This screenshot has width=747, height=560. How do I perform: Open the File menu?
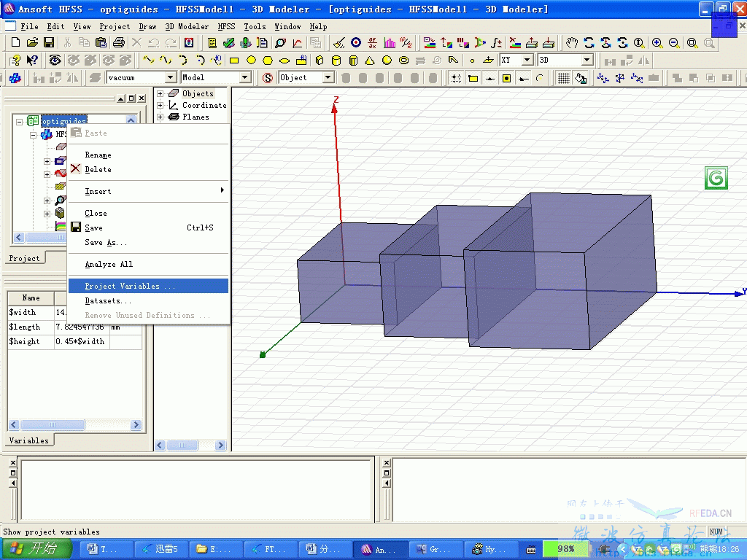[29, 27]
